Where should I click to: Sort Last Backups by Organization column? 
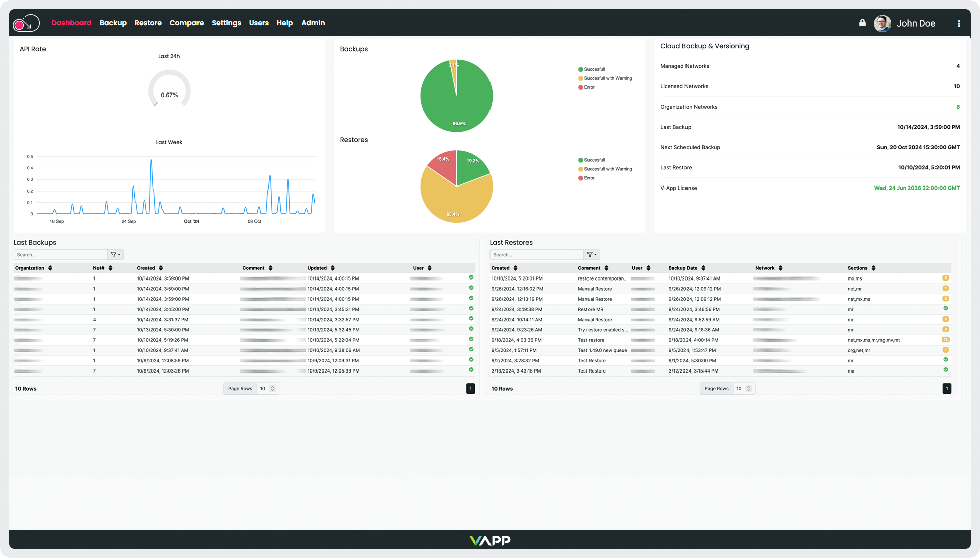(50, 268)
